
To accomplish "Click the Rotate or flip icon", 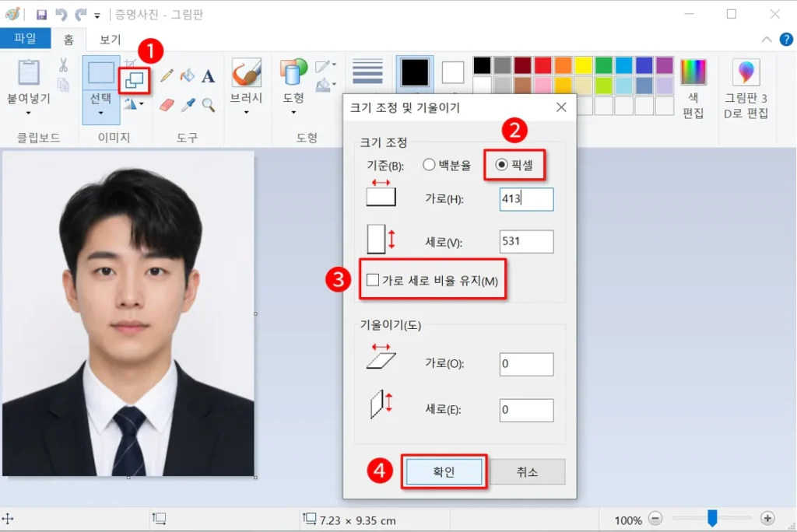I will point(131,103).
